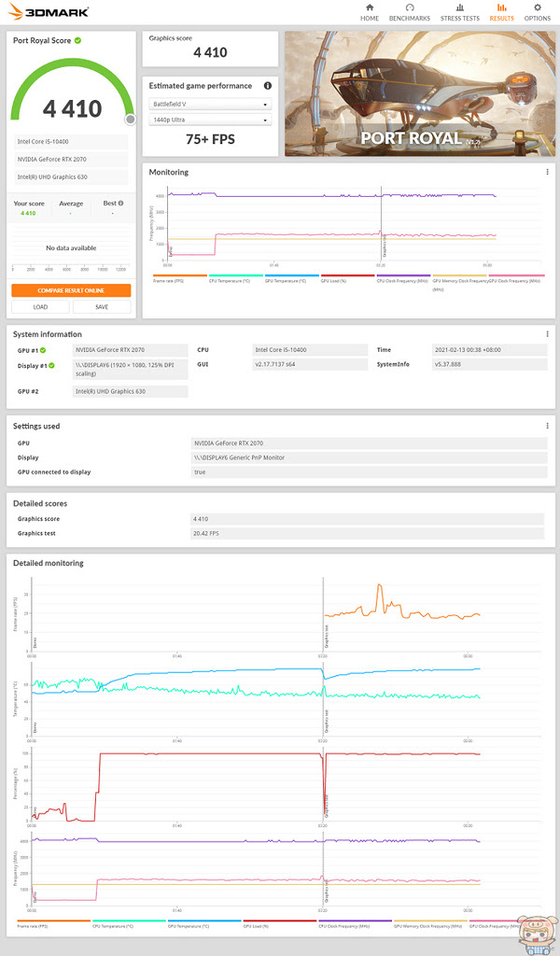Click COMPARE RESULT ONLINE button
Viewport: 560px width, 956px height.
click(x=71, y=291)
